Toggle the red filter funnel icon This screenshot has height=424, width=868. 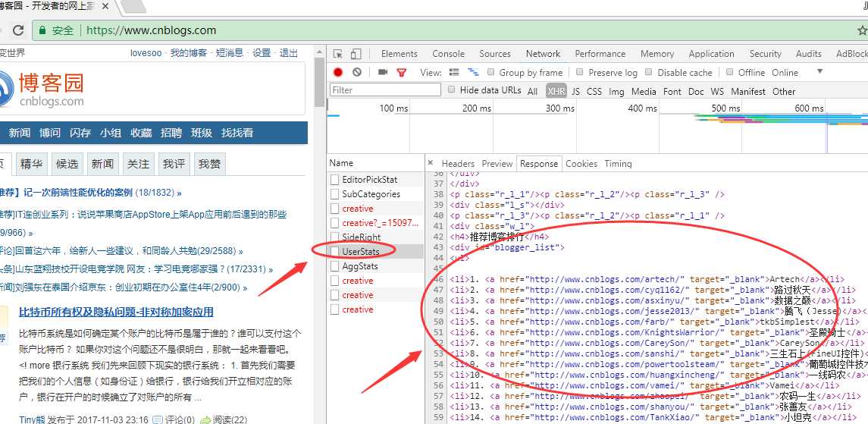tap(402, 73)
